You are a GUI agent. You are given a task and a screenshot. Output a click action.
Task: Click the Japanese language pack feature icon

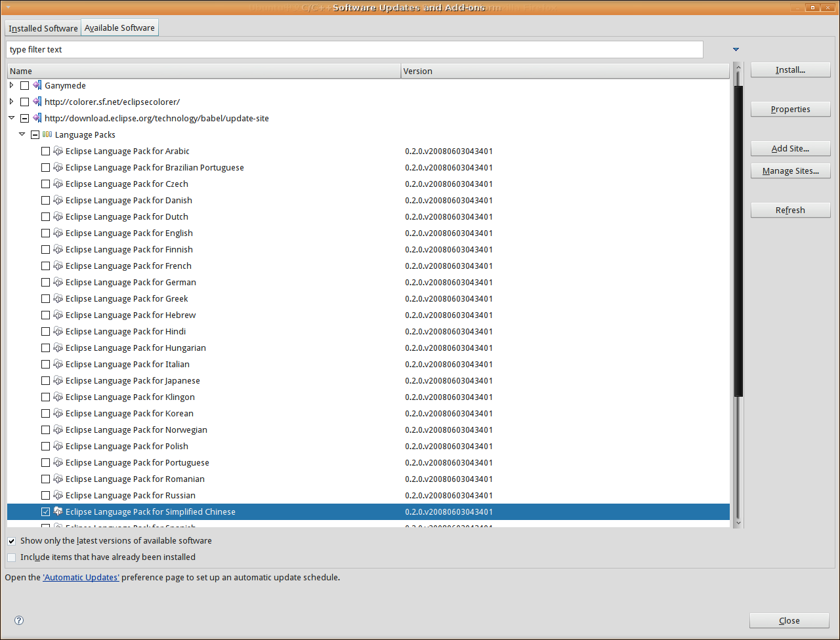click(58, 380)
